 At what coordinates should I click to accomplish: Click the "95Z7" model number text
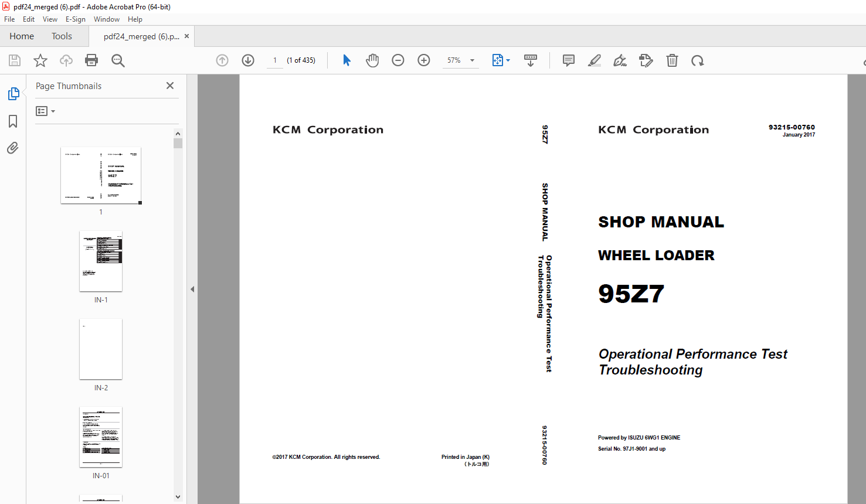631,294
